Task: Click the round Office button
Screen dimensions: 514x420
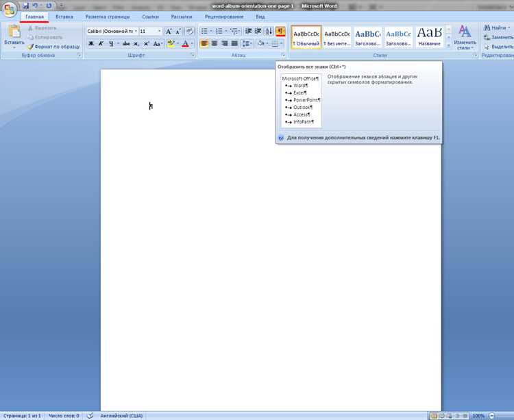Action: (x=10, y=10)
